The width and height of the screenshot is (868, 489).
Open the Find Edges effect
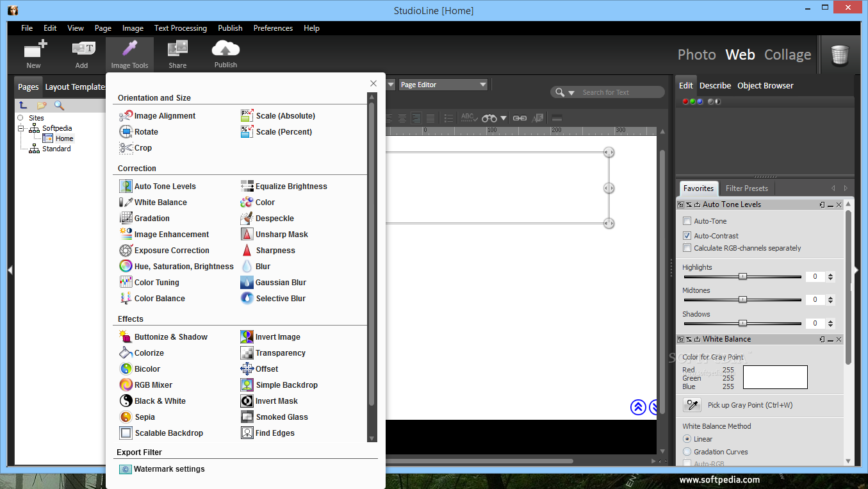pyautogui.click(x=268, y=433)
